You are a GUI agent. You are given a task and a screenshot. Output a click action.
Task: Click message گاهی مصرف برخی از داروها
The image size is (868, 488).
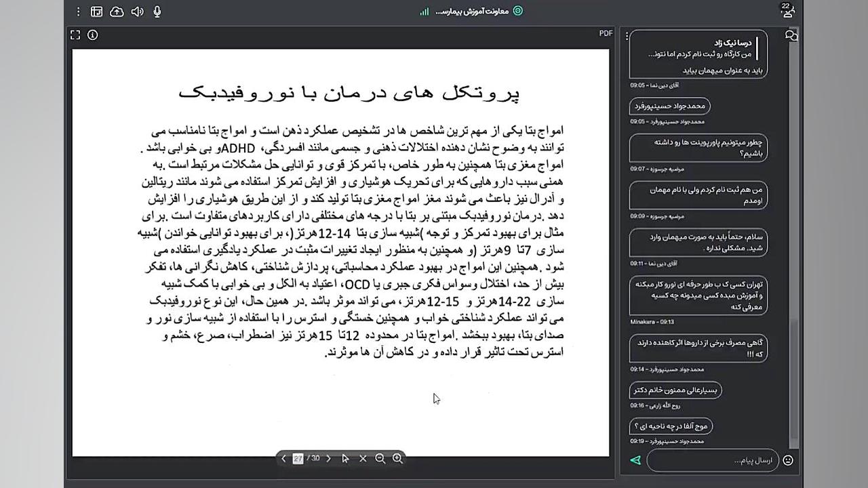(698, 348)
